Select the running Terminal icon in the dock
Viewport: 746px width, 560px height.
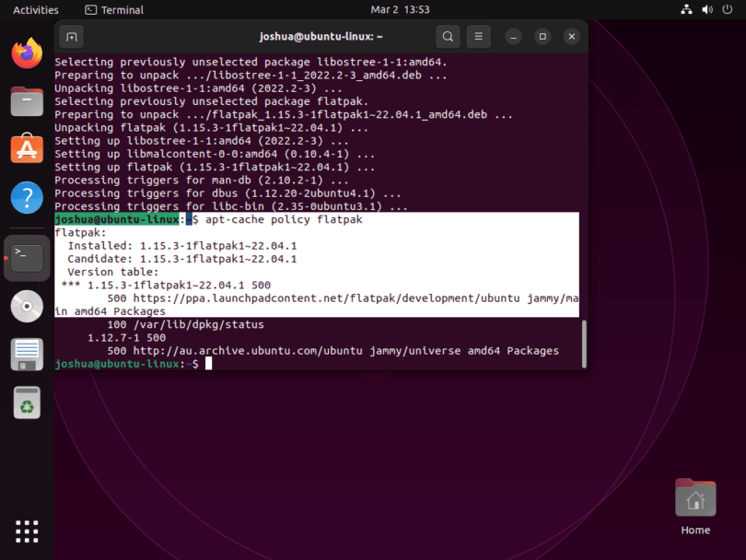tap(27, 258)
